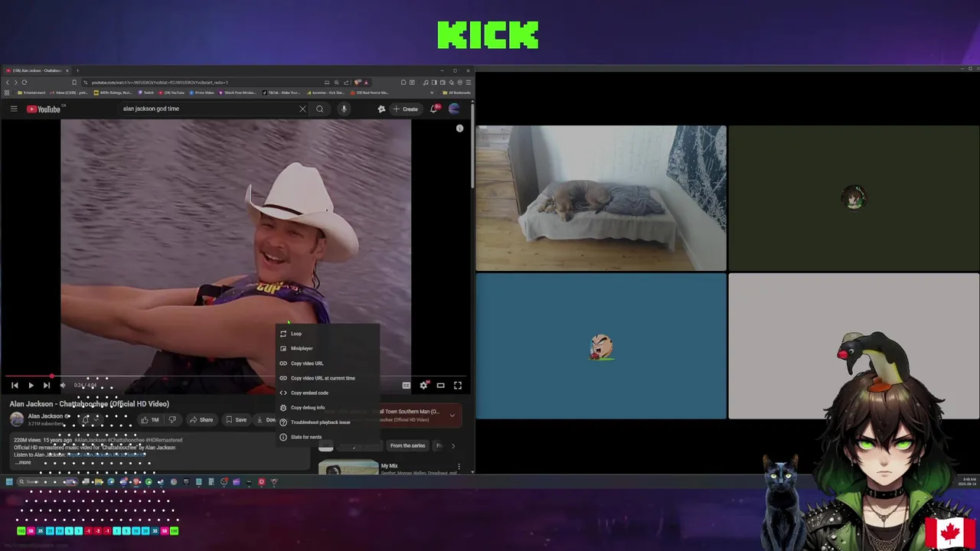Skip to previous video in player

[x=15, y=386]
